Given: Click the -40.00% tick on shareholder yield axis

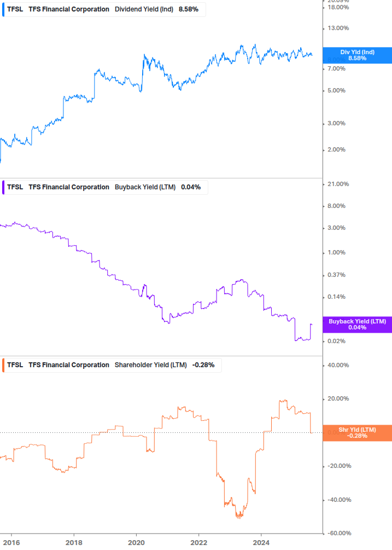Looking at the screenshot, I should click(x=339, y=500).
